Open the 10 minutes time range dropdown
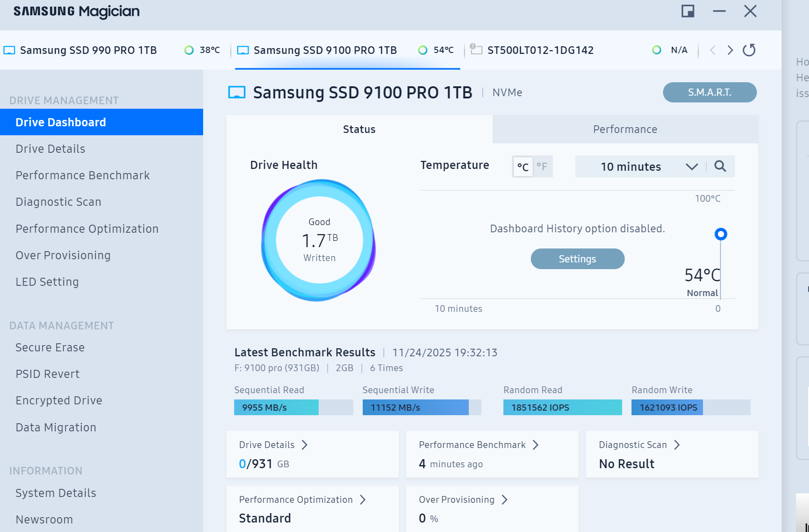 click(x=640, y=167)
